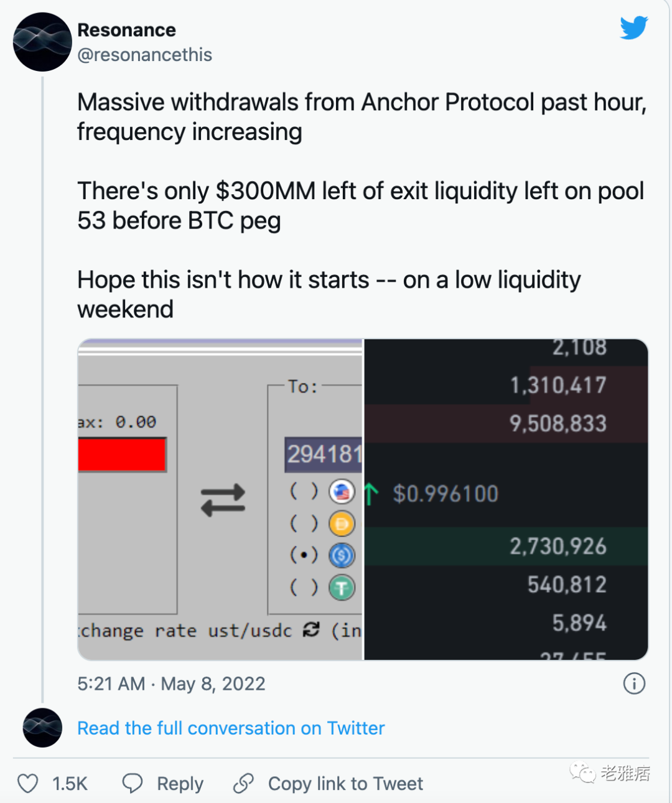Click the Twitter bird logo
Viewport: 672px width, 803px height.
coord(634,28)
